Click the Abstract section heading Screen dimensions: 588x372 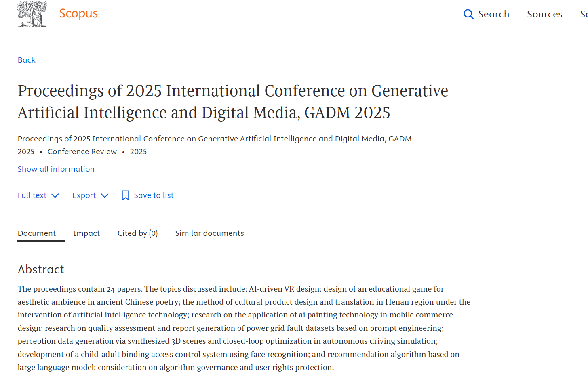tap(41, 269)
